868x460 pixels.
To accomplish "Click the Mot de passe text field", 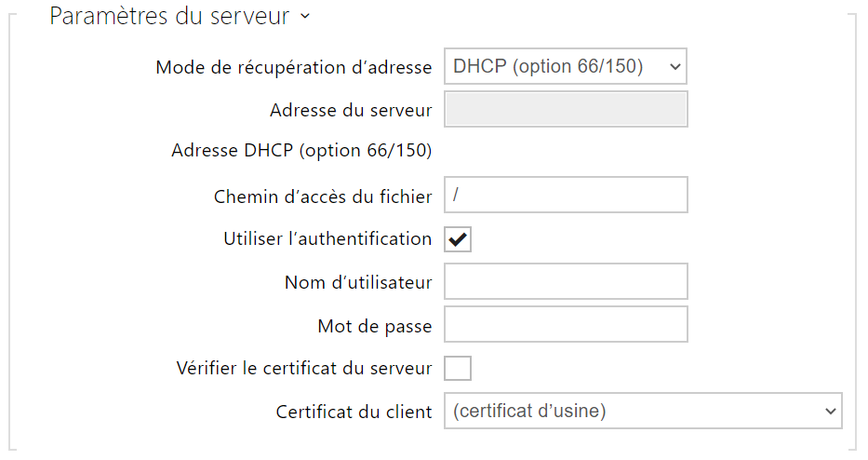I will (x=566, y=324).
